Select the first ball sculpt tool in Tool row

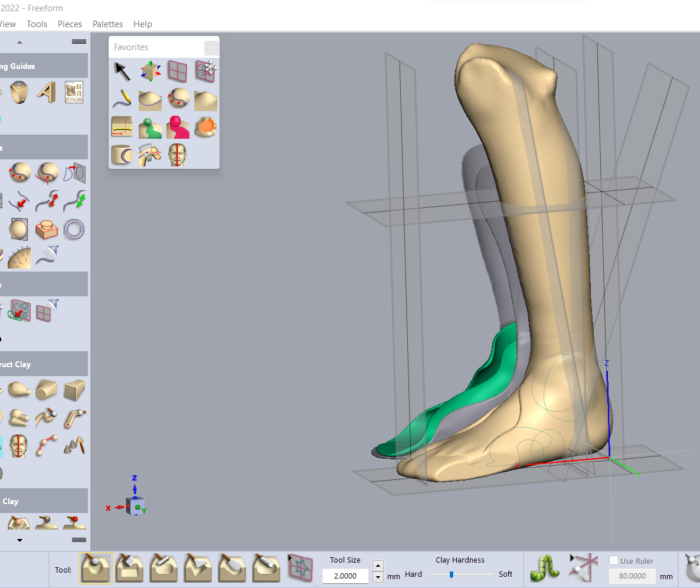pos(96,569)
